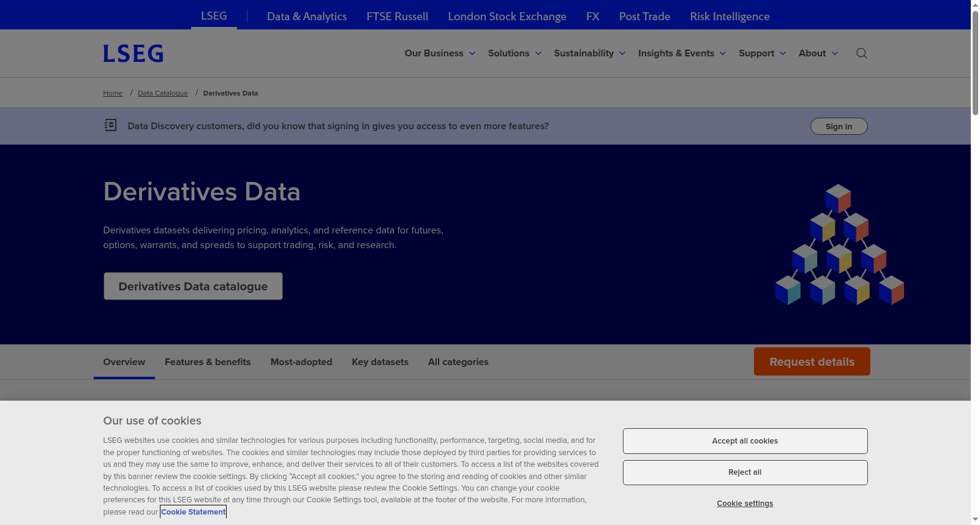Viewport: 980px width, 525px height.
Task: Click Reject all cookies button
Action: [745, 472]
